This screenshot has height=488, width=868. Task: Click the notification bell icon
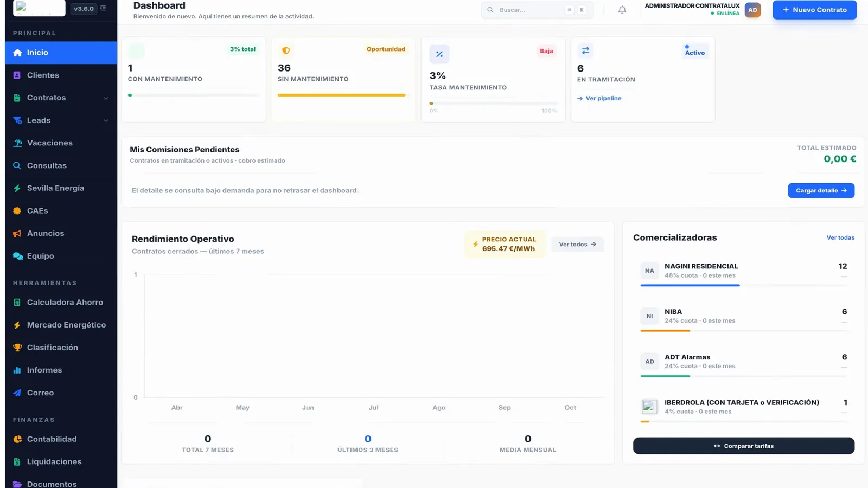pos(622,10)
